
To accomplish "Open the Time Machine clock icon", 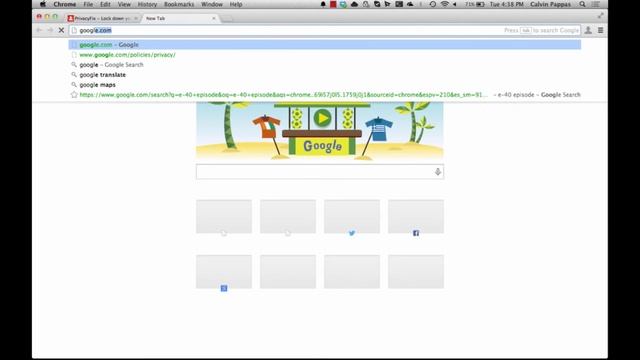I will (x=433, y=4).
